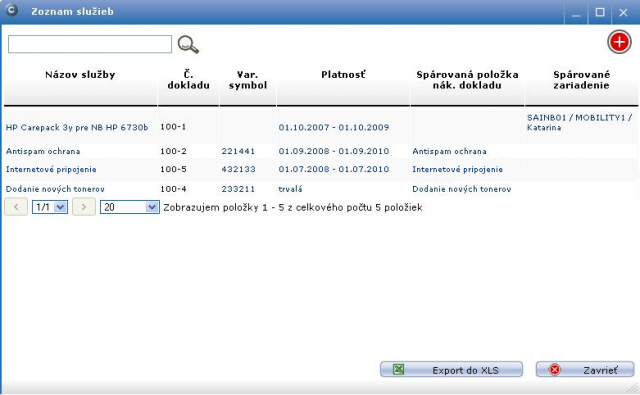Click the application logo in title bar
This screenshot has width=640, height=395.
click(x=11, y=10)
